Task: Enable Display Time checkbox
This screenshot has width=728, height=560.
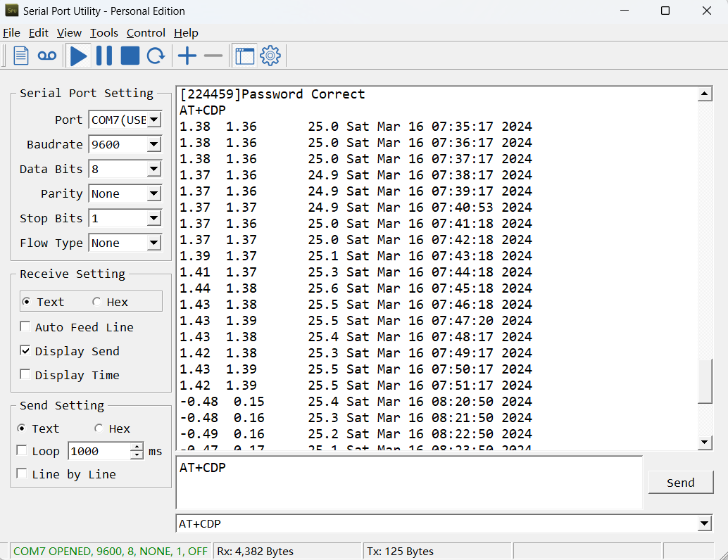Action: (x=25, y=374)
